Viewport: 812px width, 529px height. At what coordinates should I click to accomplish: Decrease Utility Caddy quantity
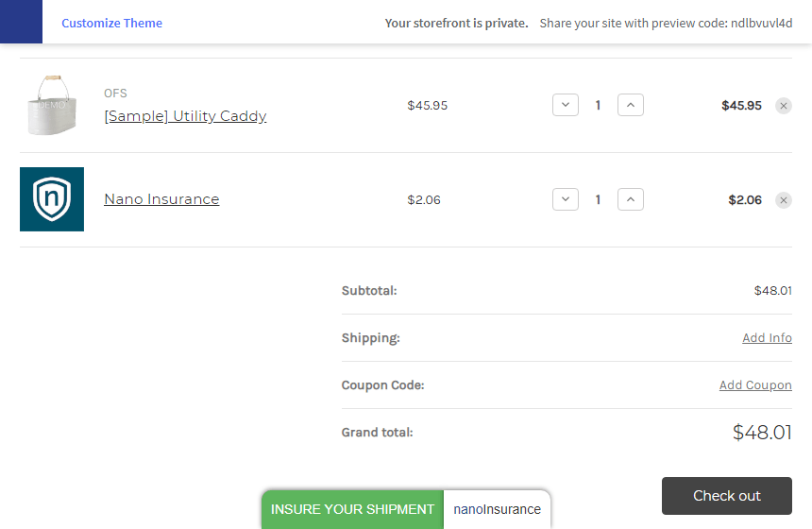[565, 105]
